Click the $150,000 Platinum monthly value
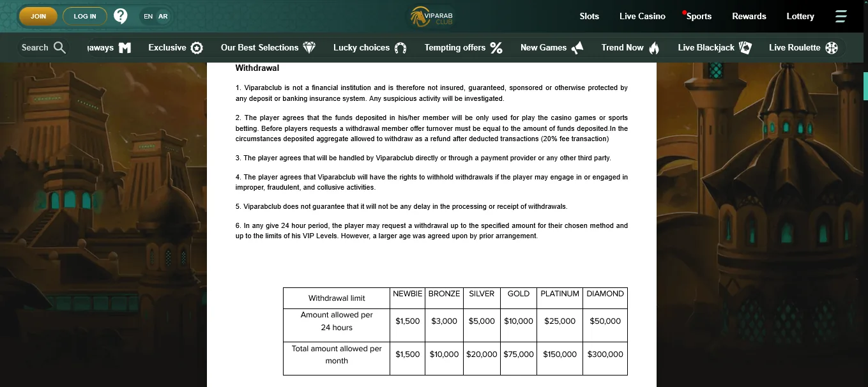 [x=560, y=354]
